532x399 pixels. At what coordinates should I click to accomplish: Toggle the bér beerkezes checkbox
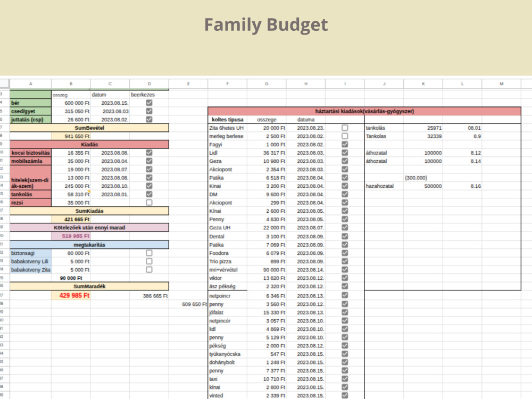coord(149,103)
